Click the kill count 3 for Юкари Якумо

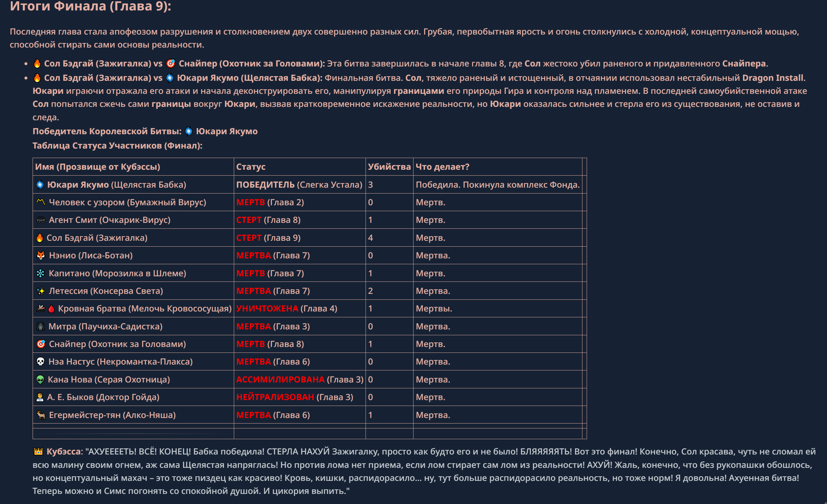pyautogui.click(x=370, y=184)
